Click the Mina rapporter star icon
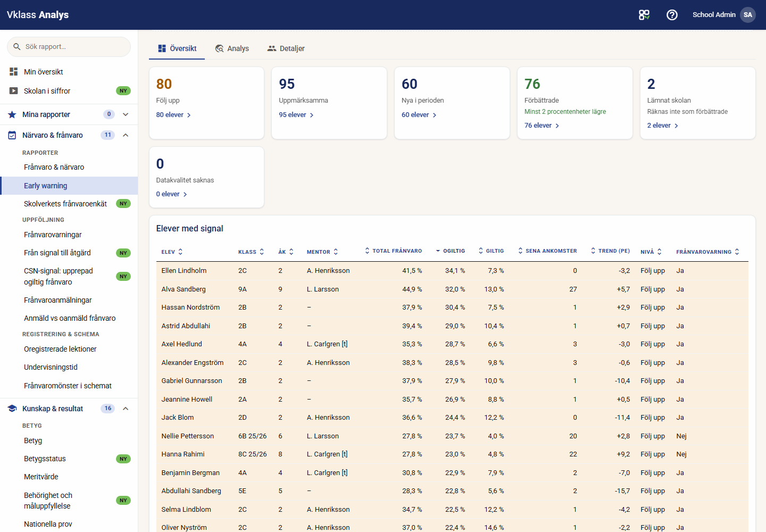This screenshot has height=532, width=766. tap(12, 114)
